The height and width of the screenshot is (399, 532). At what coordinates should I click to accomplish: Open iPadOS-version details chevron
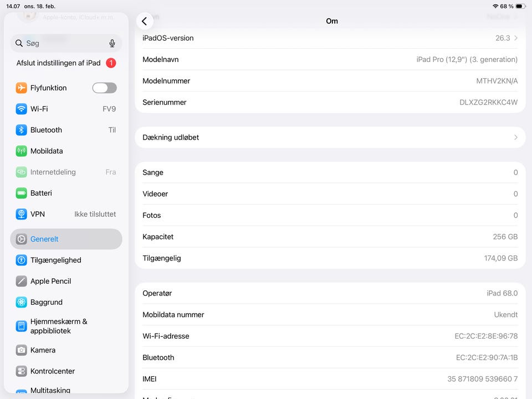tap(516, 38)
